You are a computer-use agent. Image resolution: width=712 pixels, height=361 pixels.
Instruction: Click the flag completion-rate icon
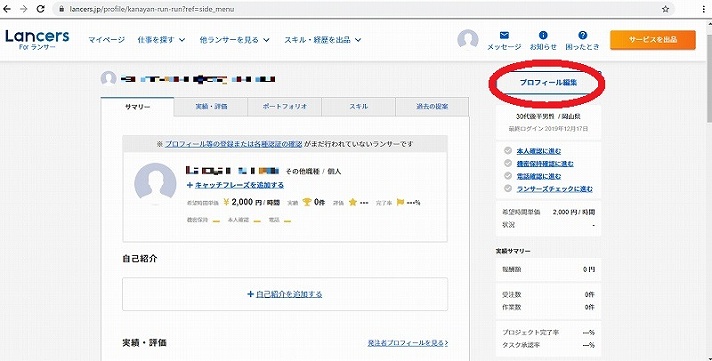(400, 202)
